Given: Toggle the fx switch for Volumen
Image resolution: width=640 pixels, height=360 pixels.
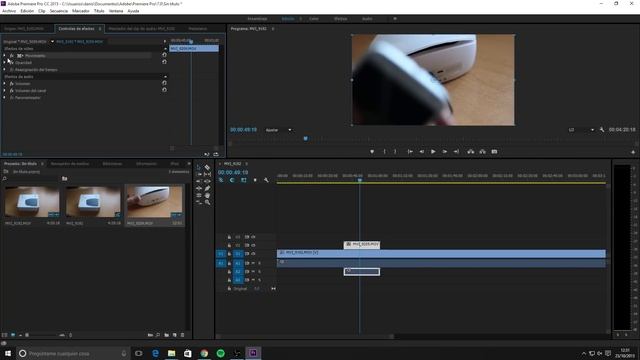Looking at the screenshot, I should coord(11,83).
